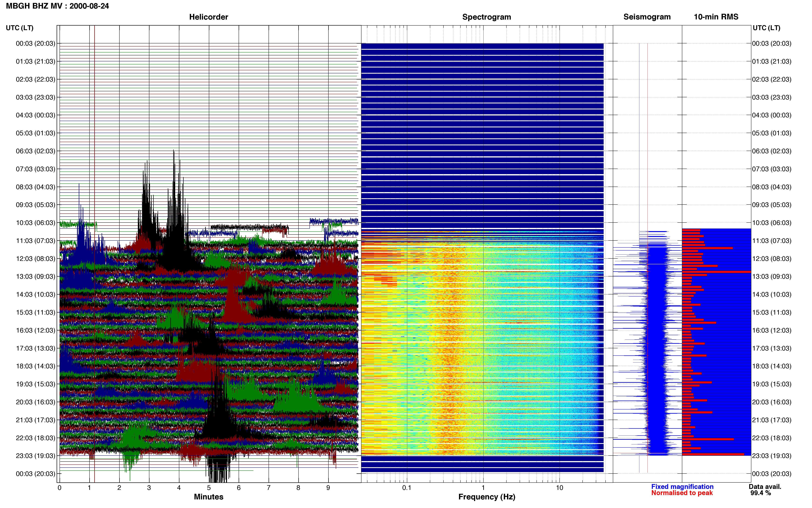The width and height of the screenshot is (812, 508).
Task: Click left time label '23:03 (19:03)'
Action: 36,456
